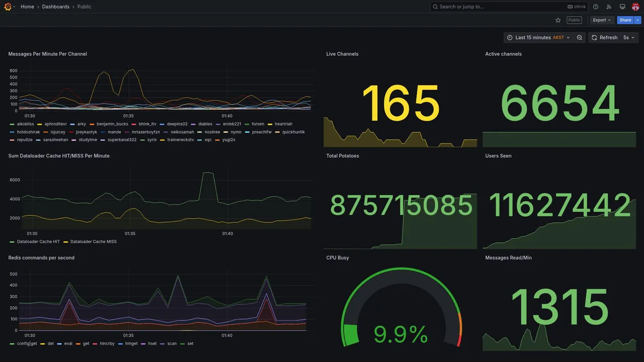Viewport: 644px width, 362px height.
Task: Open the news feed RSS icon
Action: click(x=609, y=7)
